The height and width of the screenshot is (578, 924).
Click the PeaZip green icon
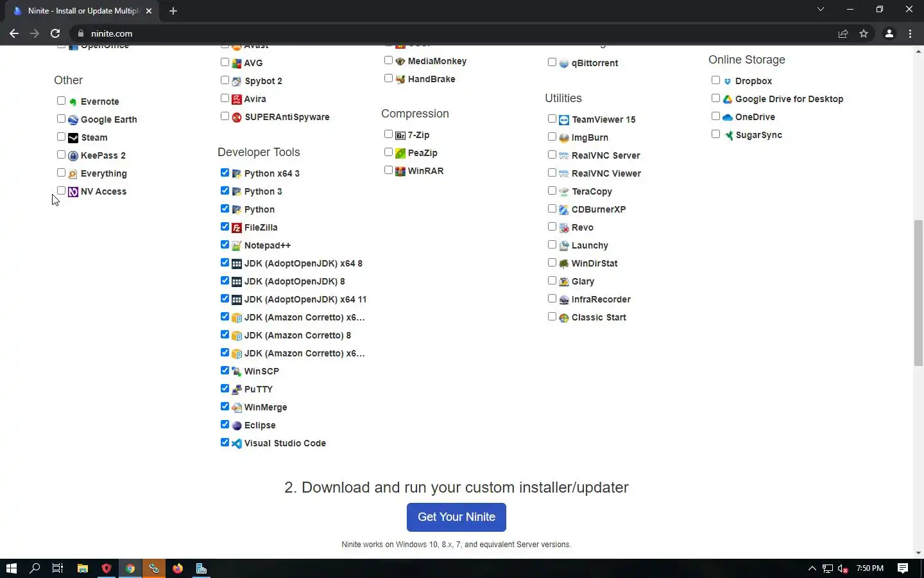(x=400, y=153)
